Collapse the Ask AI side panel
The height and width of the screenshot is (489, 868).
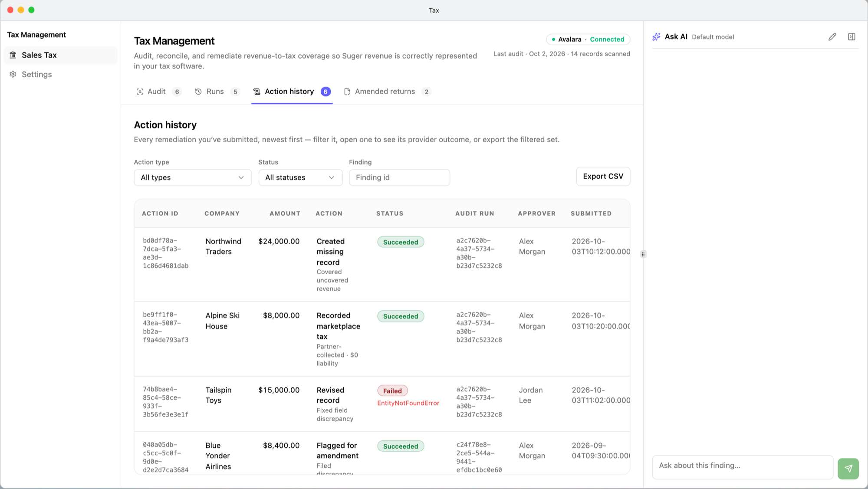(x=852, y=37)
